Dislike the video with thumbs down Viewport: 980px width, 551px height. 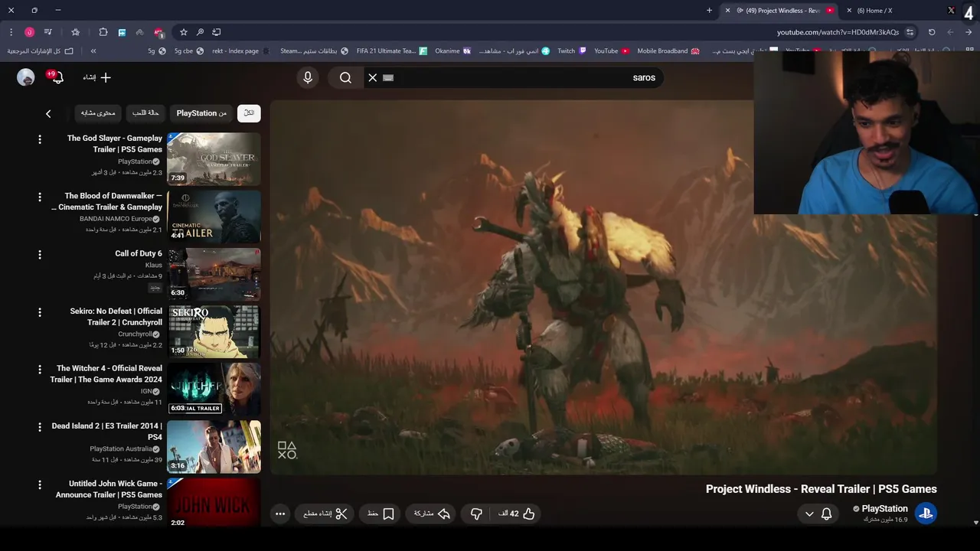pos(476,514)
